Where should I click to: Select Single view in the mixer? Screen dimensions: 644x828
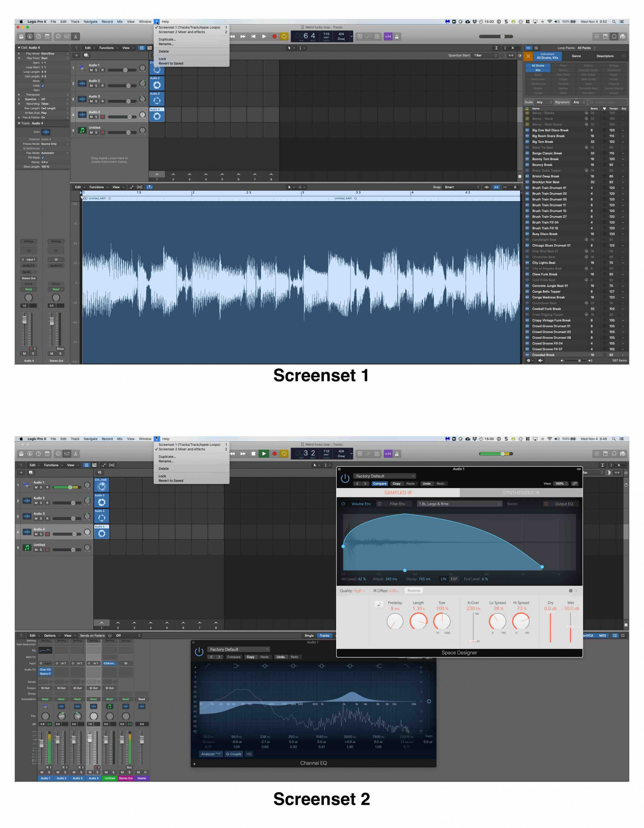click(x=309, y=636)
